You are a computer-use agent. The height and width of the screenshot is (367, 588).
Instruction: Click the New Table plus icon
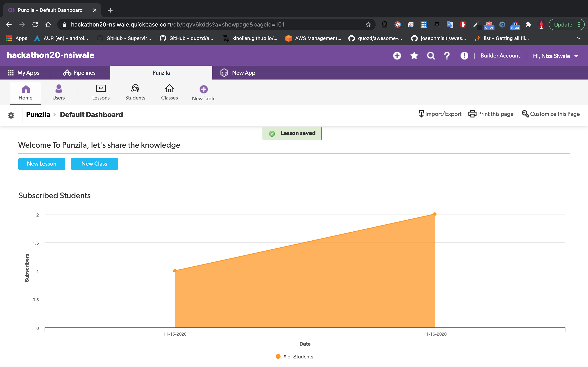pyautogui.click(x=204, y=89)
